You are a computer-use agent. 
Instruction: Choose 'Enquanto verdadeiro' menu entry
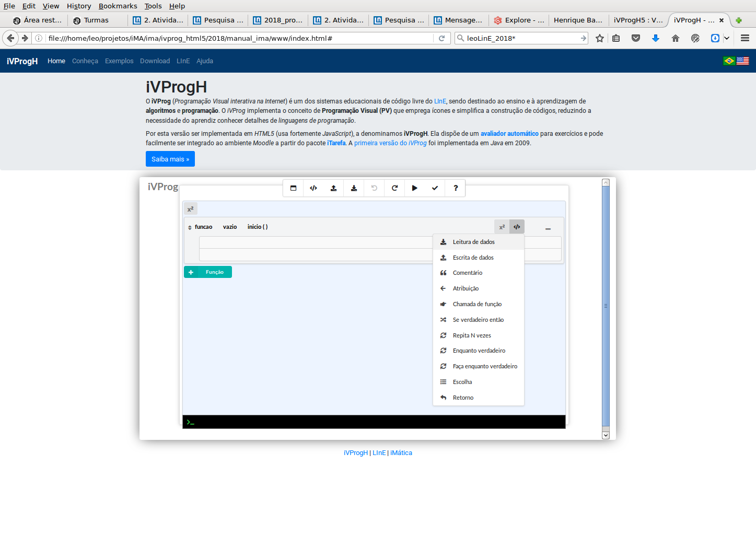click(479, 351)
